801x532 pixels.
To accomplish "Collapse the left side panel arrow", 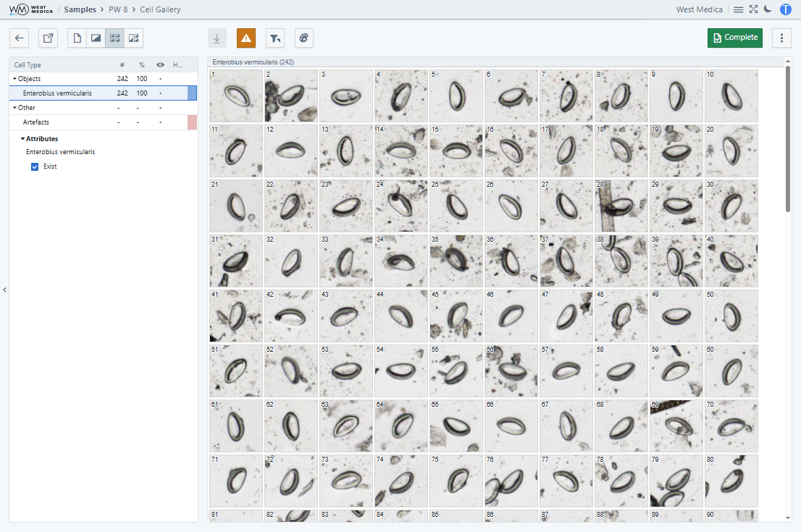I will click(x=4, y=290).
